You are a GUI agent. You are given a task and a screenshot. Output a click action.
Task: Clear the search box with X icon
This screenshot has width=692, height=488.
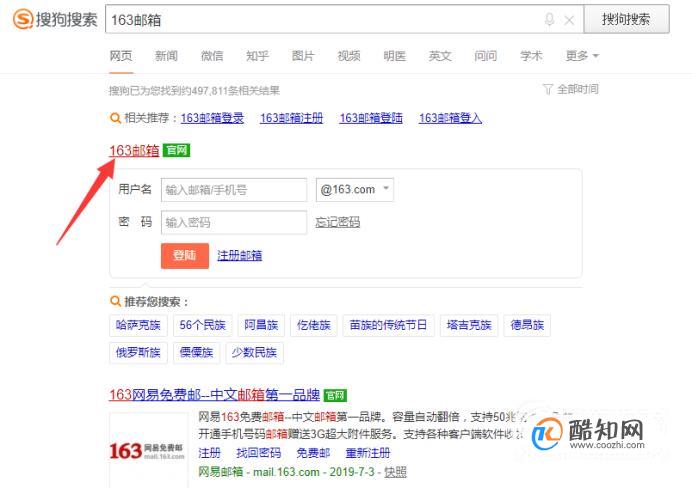[x=569, y=20]
